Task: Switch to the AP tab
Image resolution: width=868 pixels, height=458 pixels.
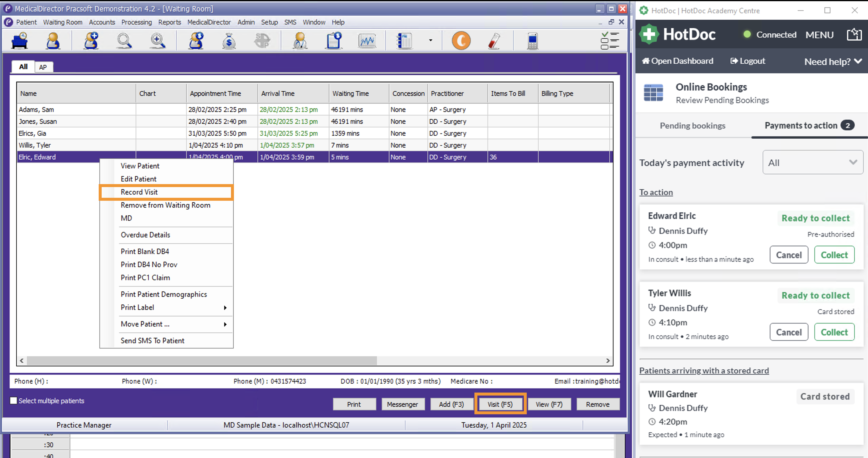Action: click(43, 67)
